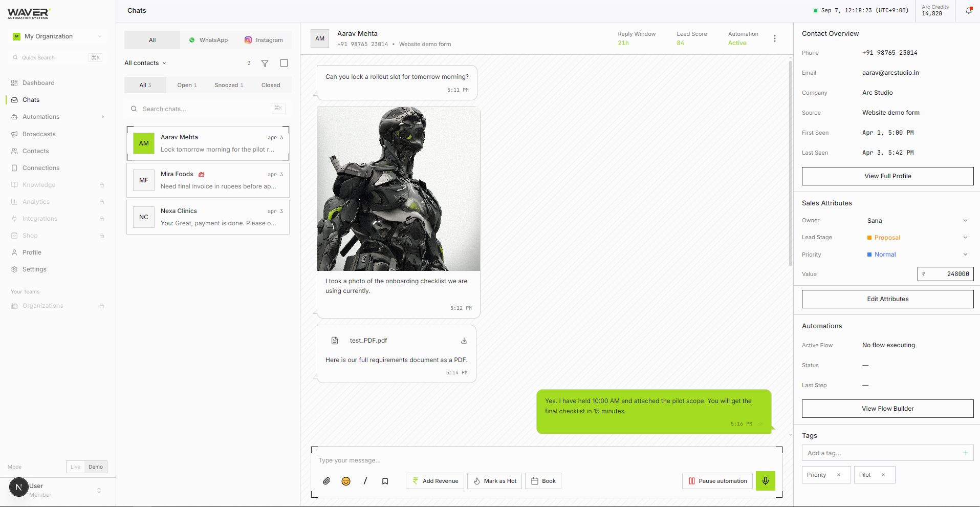Click the Quick Search box
This screenshot has height=507, width=980.
click(57, 57)
